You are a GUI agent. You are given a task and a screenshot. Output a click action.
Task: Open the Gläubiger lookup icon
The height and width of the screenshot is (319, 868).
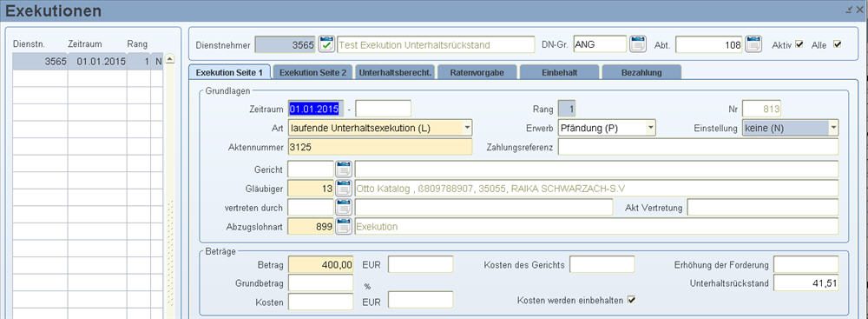click(x=344, y=188)
